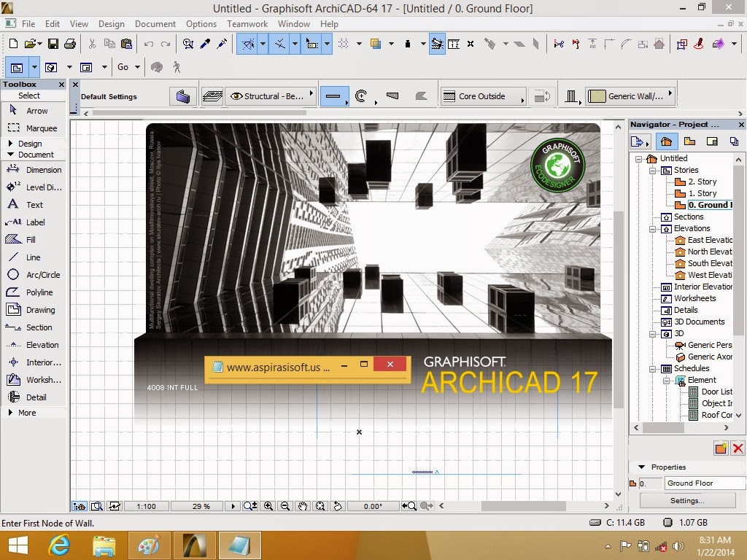Open the Teamwork menu
Viewport: 747px width, 560px height.
pyautogui.click(x=247, y=24)
